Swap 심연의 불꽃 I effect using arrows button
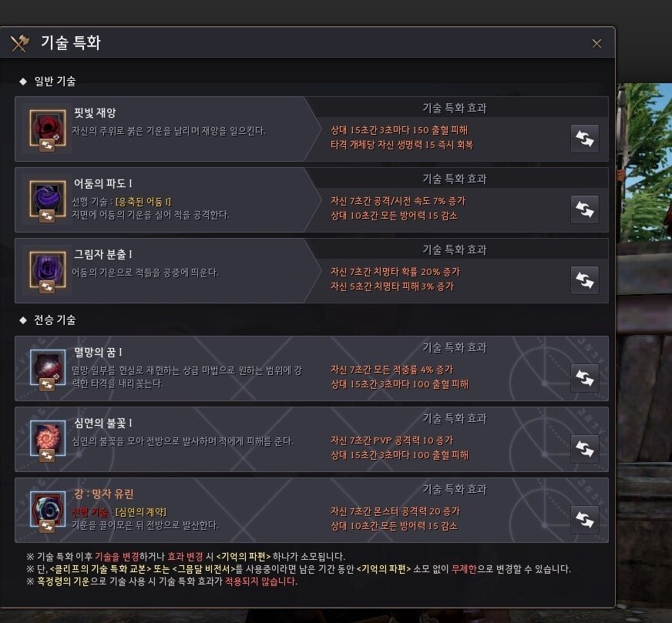672x623 pixels. click(x=585, y=449)
